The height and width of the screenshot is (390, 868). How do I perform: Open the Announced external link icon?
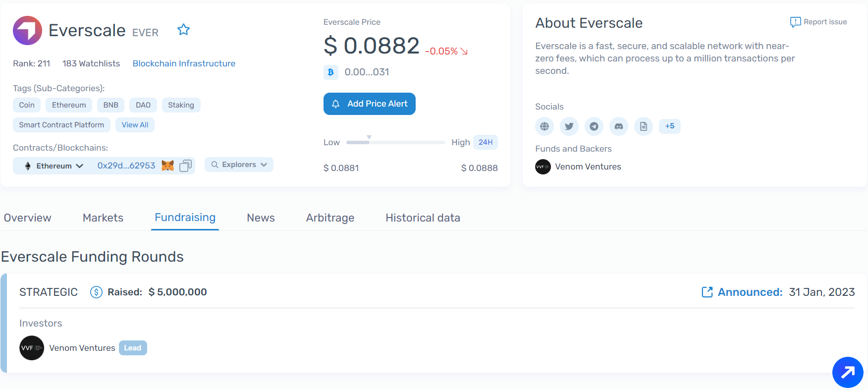pyautogui.click(x=707, y=292)
